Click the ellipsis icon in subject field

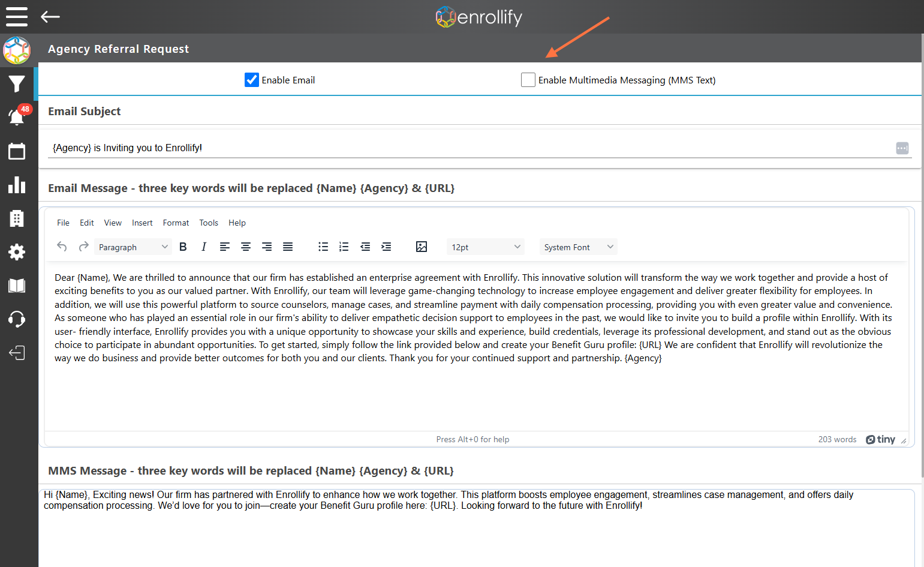tap(902, 148)
